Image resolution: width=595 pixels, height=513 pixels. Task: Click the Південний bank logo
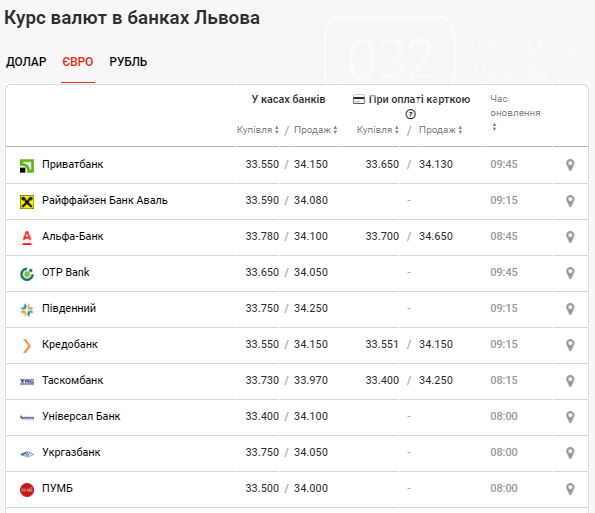click(27, 310)
